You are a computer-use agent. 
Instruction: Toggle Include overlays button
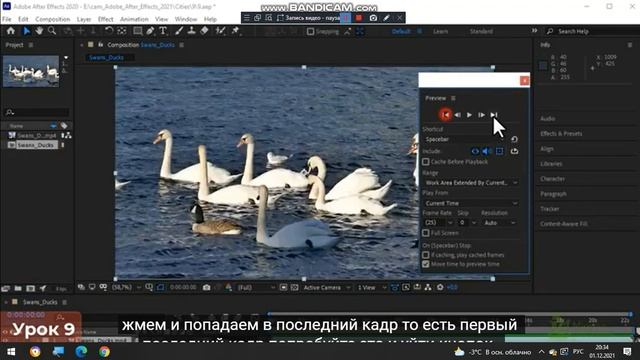click(x=499, y=151)
